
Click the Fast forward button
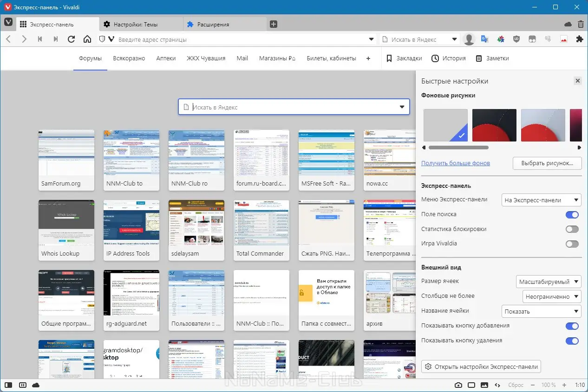(x=56, y=39)
